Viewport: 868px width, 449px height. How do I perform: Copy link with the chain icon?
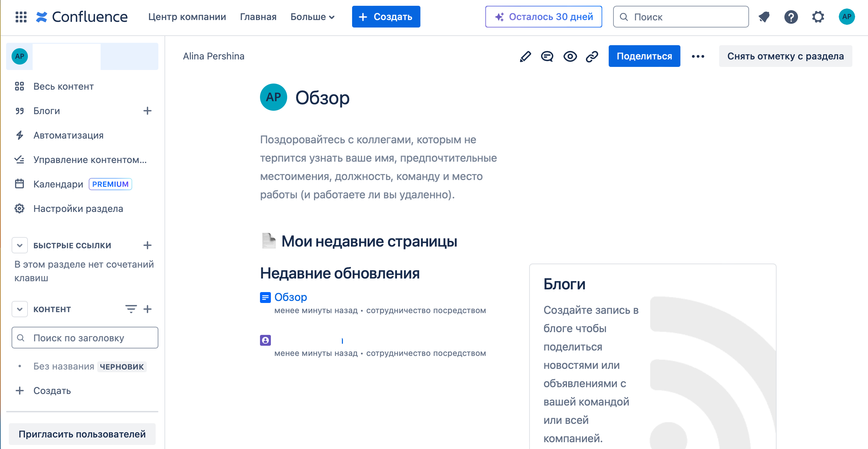pos(592,56)
